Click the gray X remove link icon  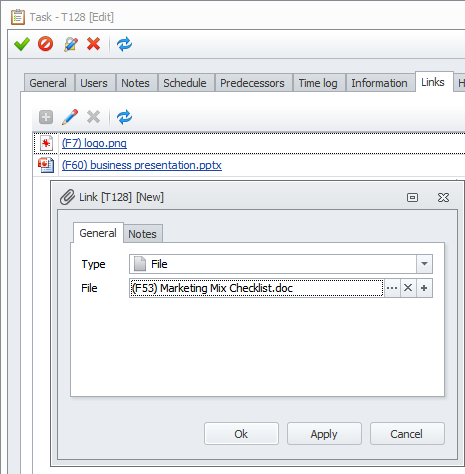(94, 117)
